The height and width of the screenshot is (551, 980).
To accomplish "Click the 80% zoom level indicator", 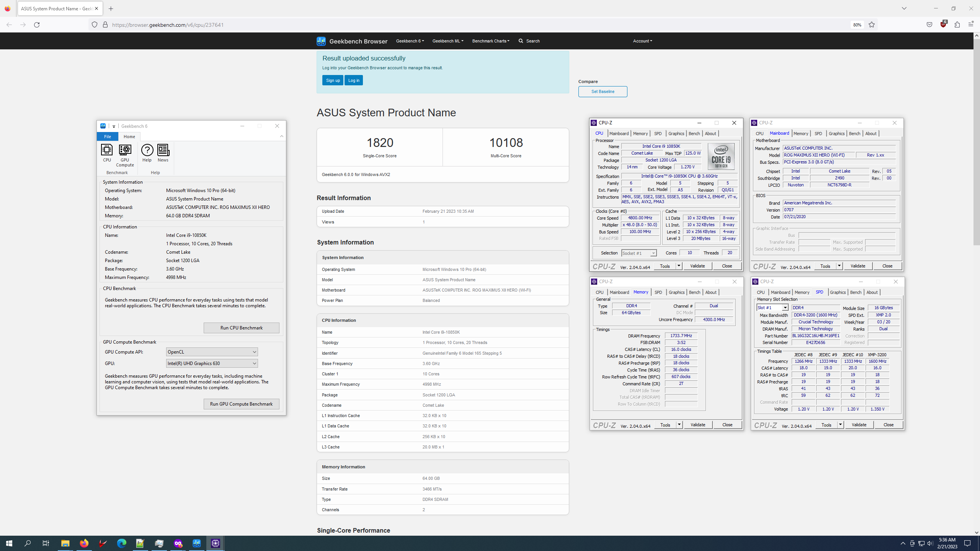I will coord(857,25).
